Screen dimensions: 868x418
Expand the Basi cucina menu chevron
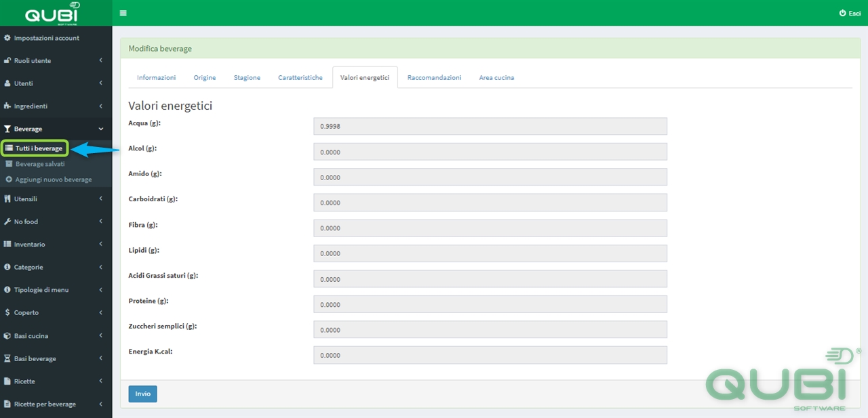(x=100, y=336)
